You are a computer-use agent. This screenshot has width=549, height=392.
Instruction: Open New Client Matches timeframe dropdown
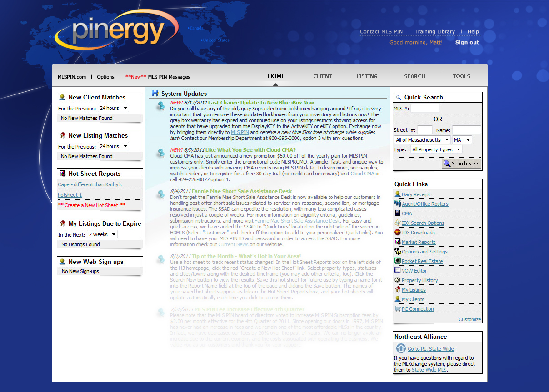113,108
